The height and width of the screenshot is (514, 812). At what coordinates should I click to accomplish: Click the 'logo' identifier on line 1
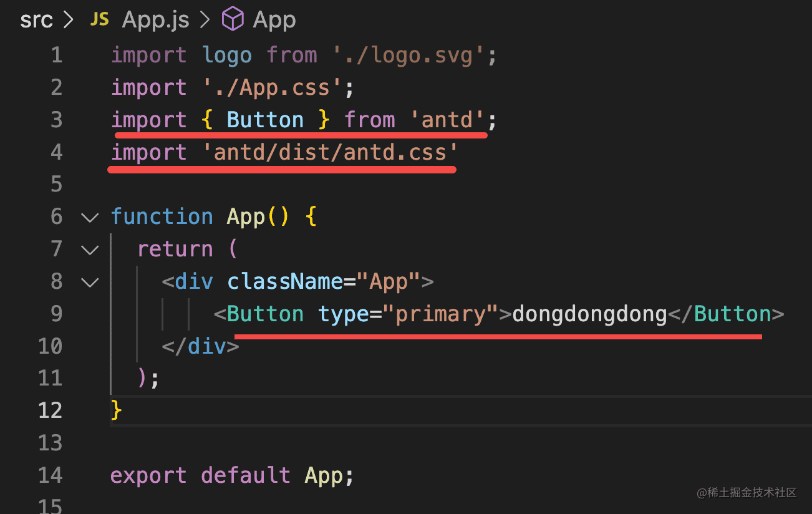[x=227, y=56]
